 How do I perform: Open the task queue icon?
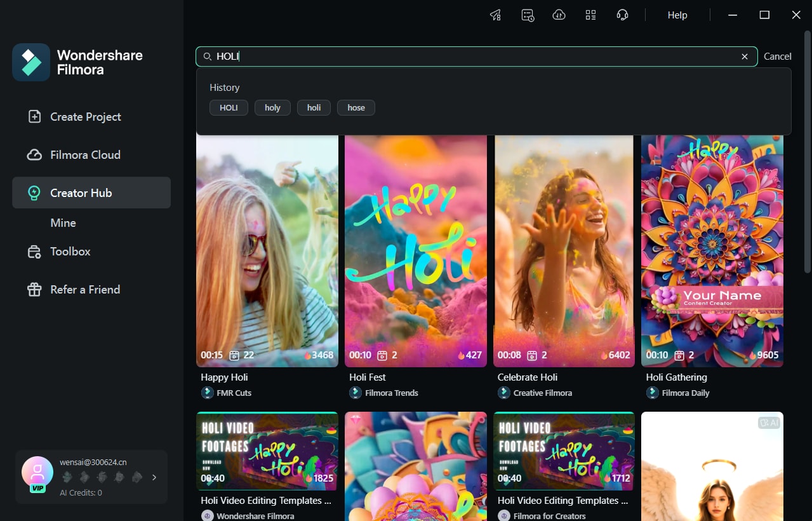(527, 15)
